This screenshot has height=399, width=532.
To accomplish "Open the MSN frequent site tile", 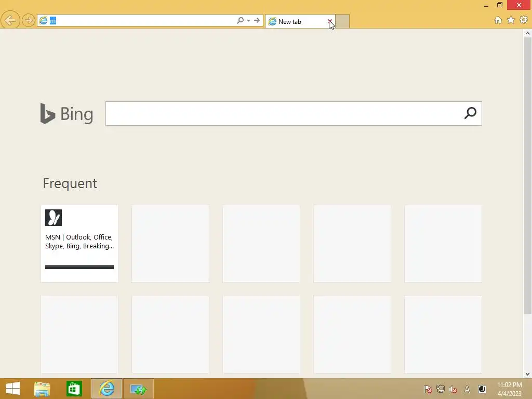I will click(x=79, y=243).
